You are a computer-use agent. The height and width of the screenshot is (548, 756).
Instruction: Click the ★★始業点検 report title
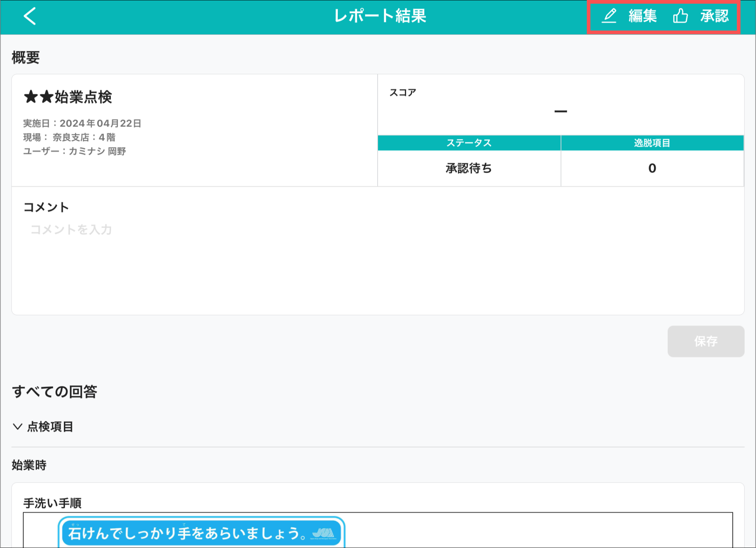(x=68, y=97)
